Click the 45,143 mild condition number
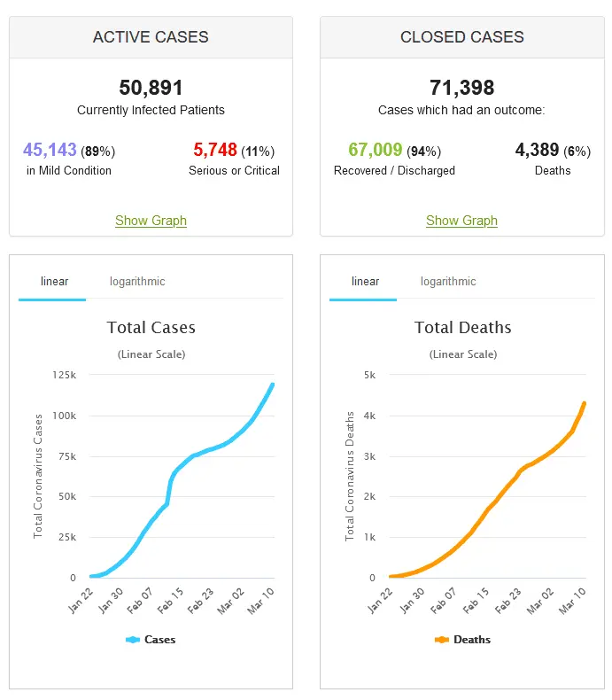The image size is (612, 700). (x=50, y=151)
